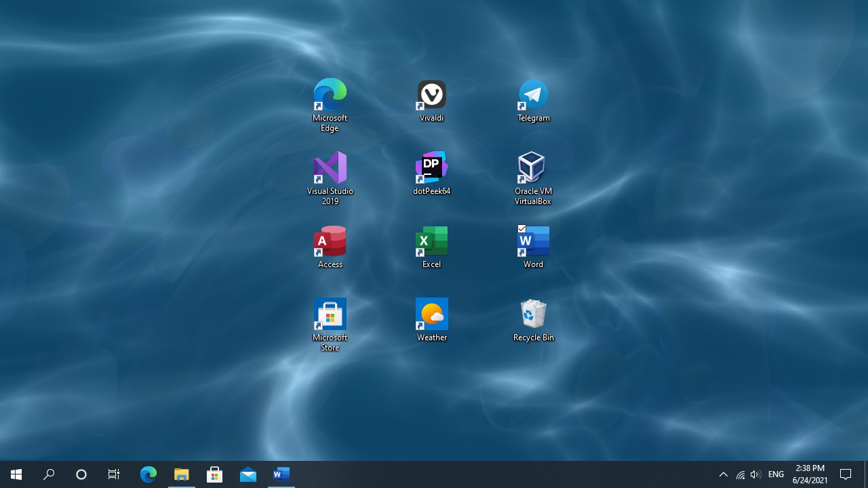Select the Recycle Bin on the desktop
The image size is (868, 488).
[533, 321]
